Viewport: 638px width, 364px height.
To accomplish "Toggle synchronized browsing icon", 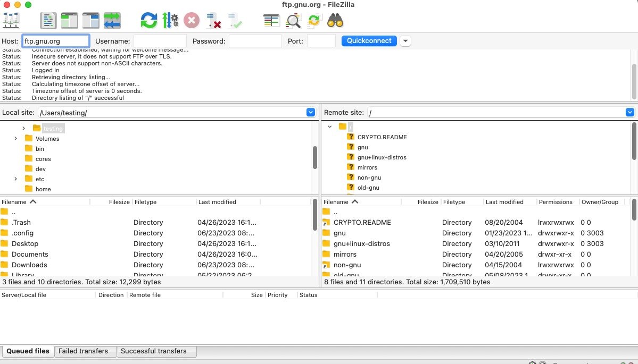I will pyautogui.click(x=314, y=21).
